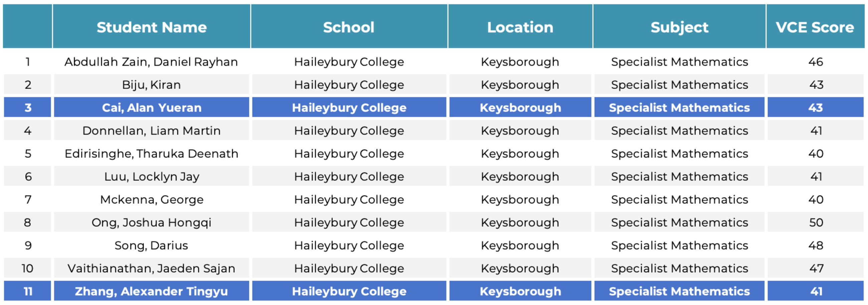Click row number 10 cell
This screenshot has width=868, height=305.
[x=28, y=268]
